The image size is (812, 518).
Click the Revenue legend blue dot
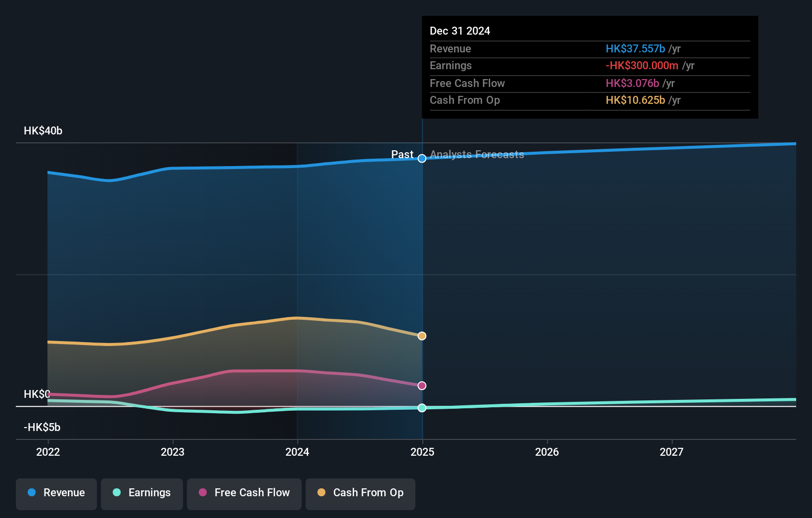32,492
